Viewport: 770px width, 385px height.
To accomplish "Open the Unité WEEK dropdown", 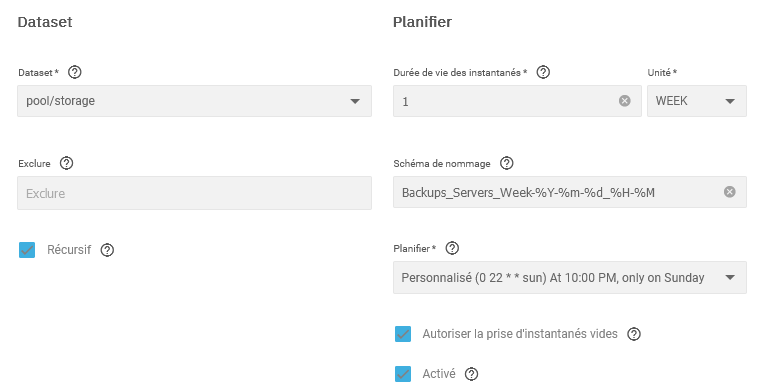I will click(697, 101).
